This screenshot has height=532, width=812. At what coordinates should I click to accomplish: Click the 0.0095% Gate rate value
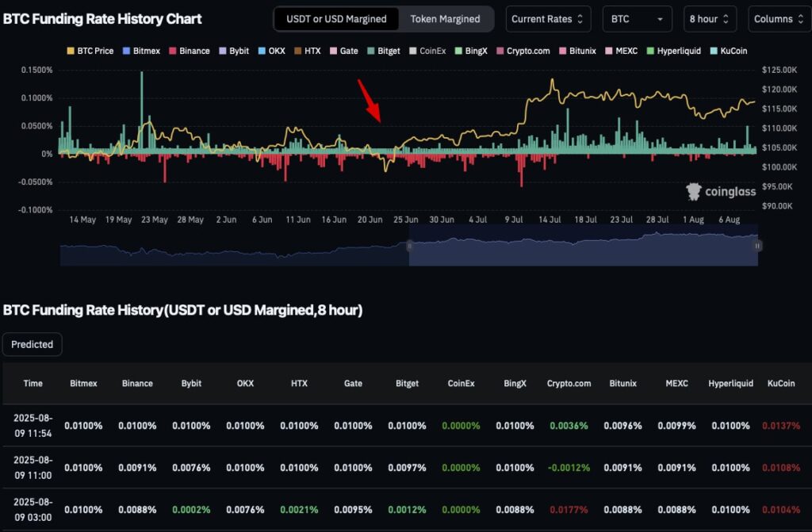pyautogui.click(x=353, y=510)
